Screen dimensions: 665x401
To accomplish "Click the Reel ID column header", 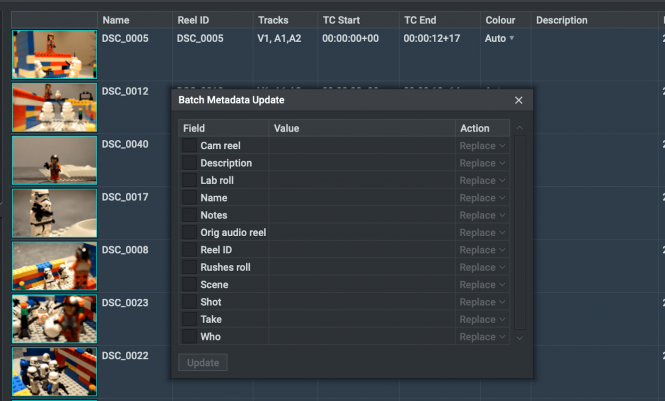I will [193, 20].
